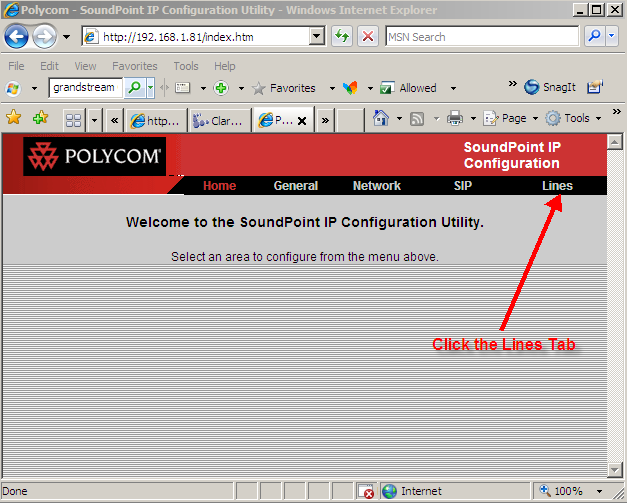This screenshot has height=503, width=627.
Task: Open the gear Tools command bar menu
Action: pos(573,118)
